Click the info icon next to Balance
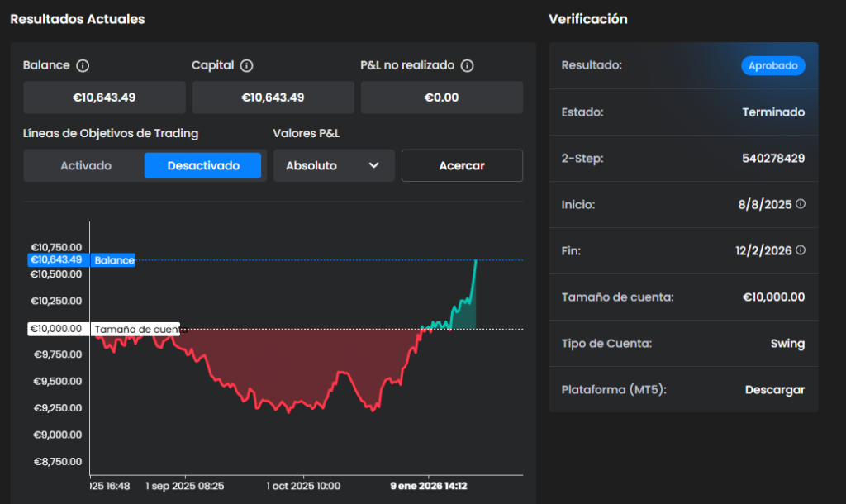 click(x=83, y=65)
